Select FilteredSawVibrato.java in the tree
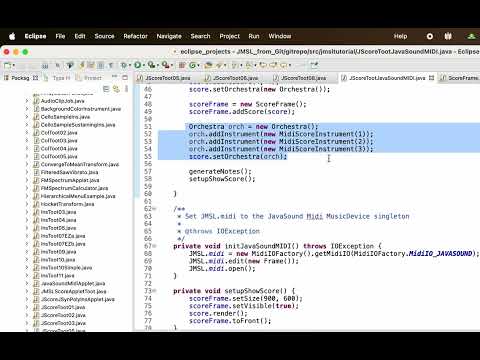Screen dimensions: 480x360 69,172
